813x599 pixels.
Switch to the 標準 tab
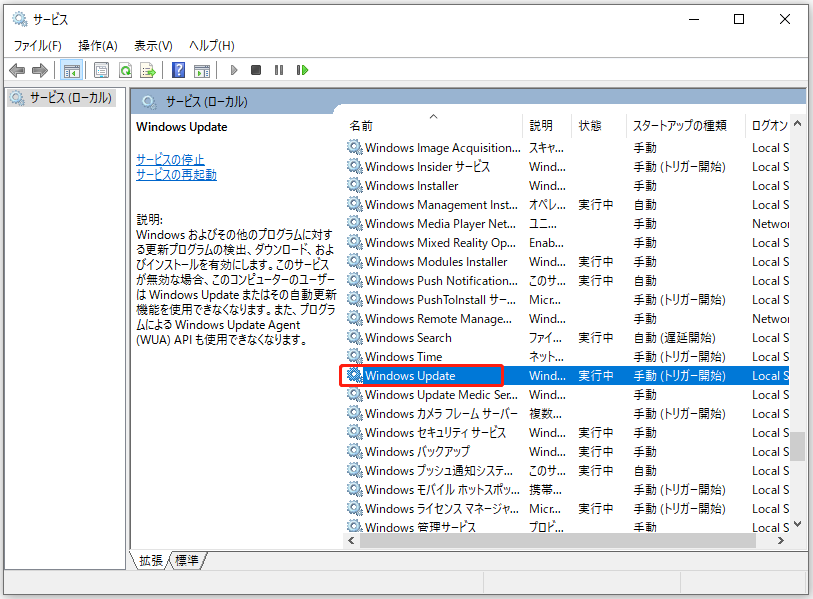pos(187,560)
